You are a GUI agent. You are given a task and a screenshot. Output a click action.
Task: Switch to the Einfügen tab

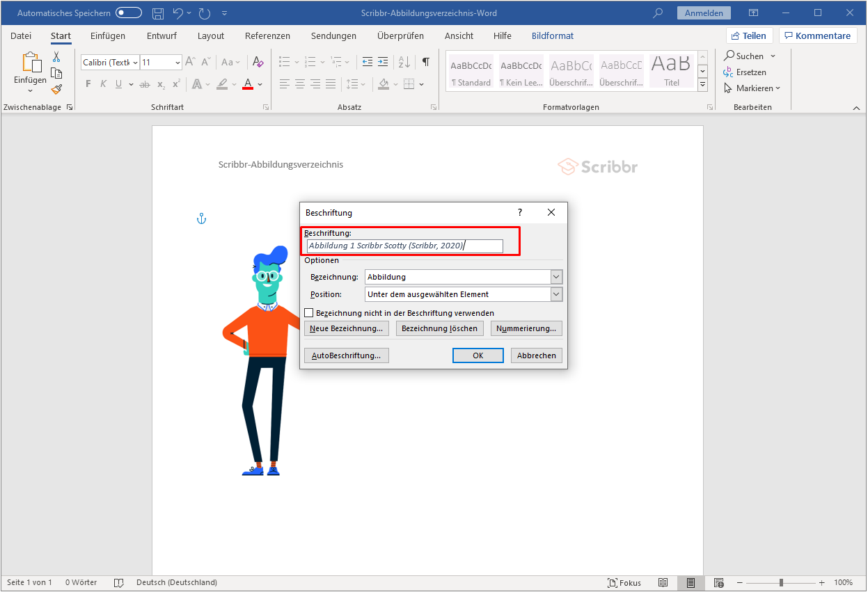point(108,36)
